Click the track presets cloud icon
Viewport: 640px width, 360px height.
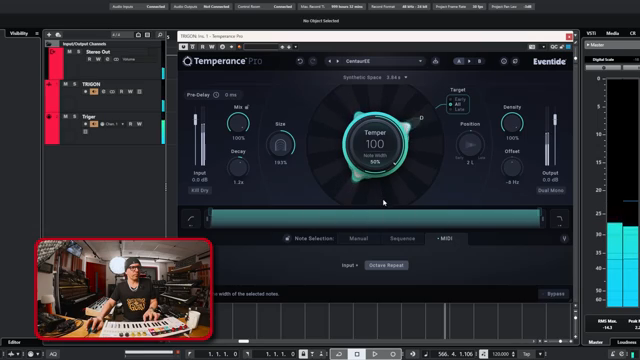58,35
